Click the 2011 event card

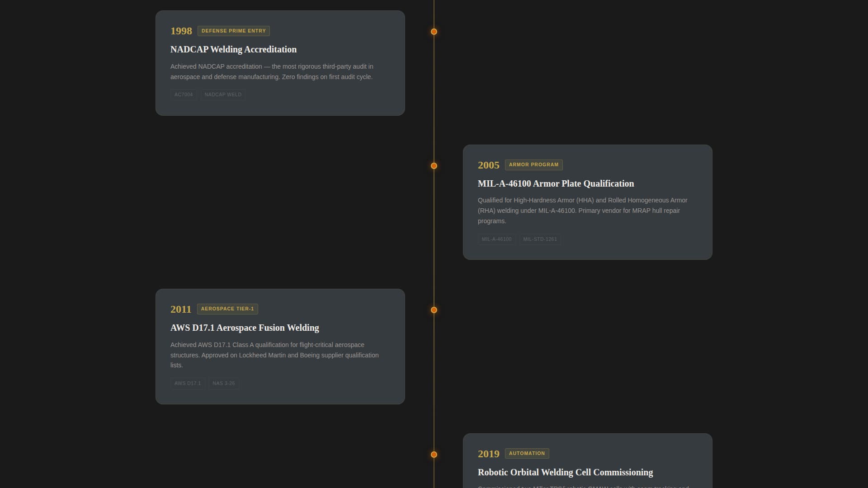point(280,347)
